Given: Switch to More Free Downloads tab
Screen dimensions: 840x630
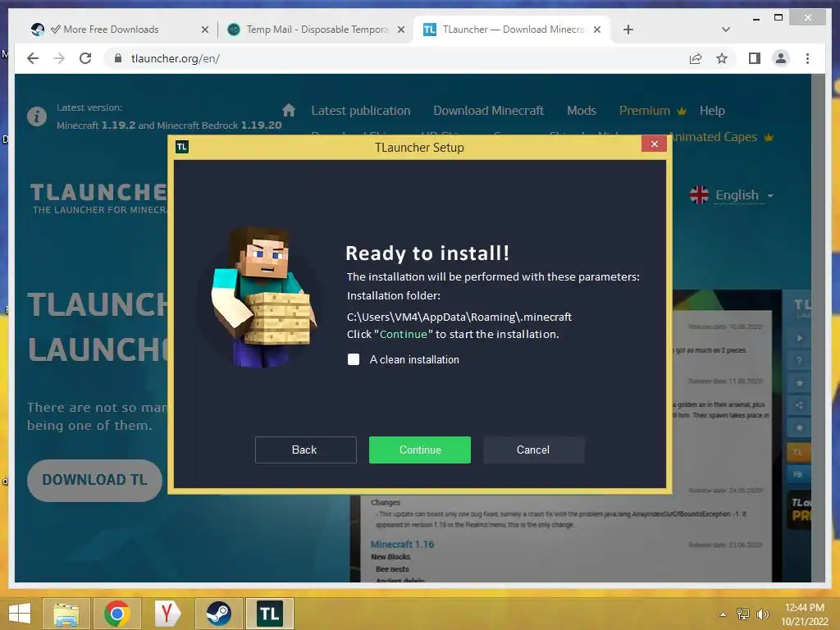Looking at the screenshot, I should [111, 30].
